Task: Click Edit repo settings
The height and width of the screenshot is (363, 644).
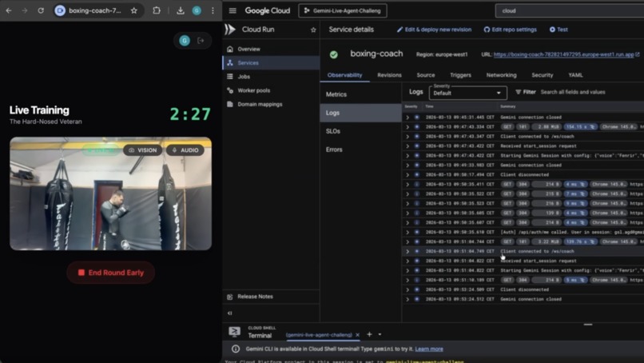Action: click(510, 30)
